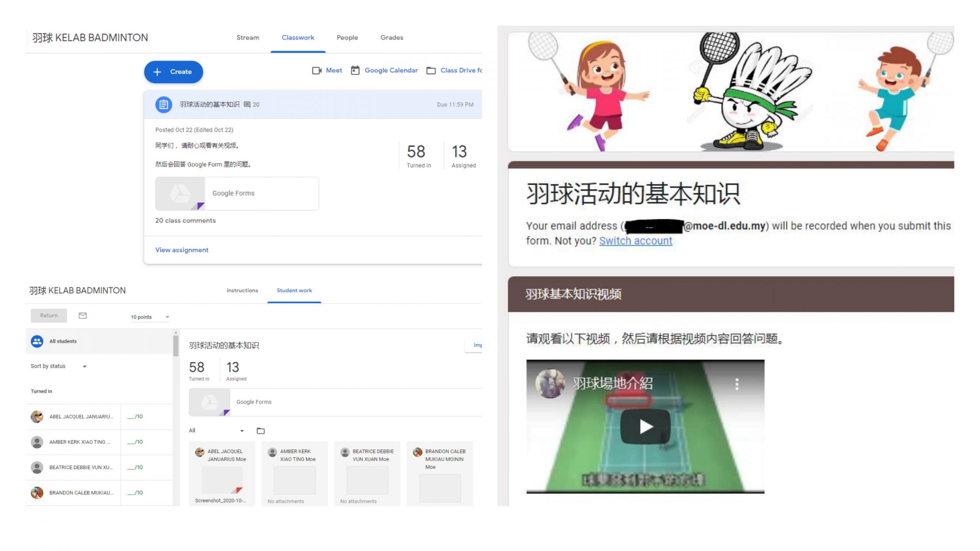Open the Class Drive folder icon
The width and height of the screenshot is (980, 551).
tap(431, 71)
